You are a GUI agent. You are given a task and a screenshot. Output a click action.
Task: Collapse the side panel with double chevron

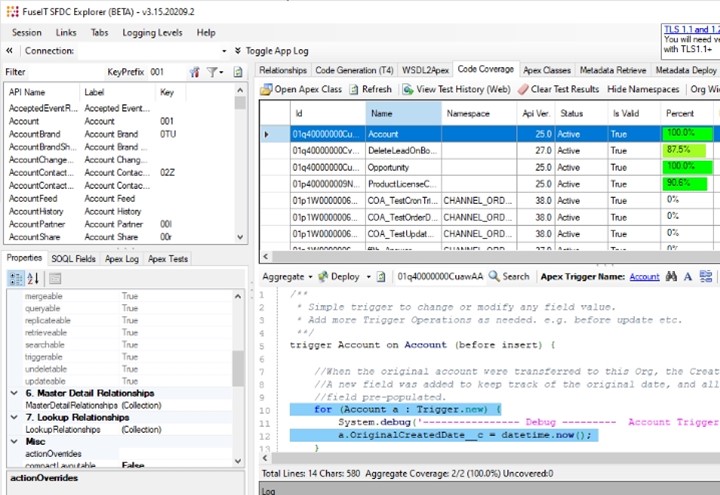pos(9,51)
